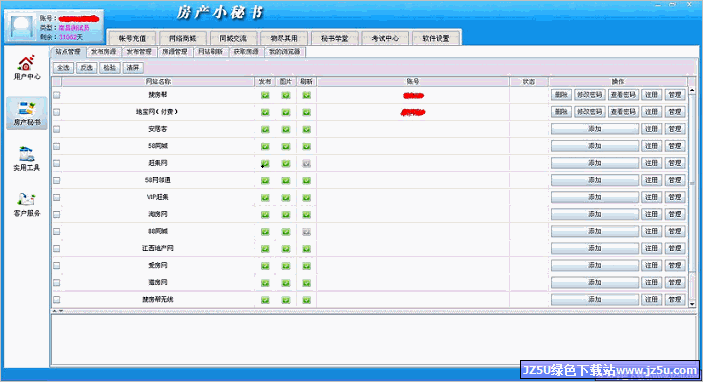Select the VIP赶集 row checkbox
The width and height of the screenshot is (703, 382).
point(56,197)
